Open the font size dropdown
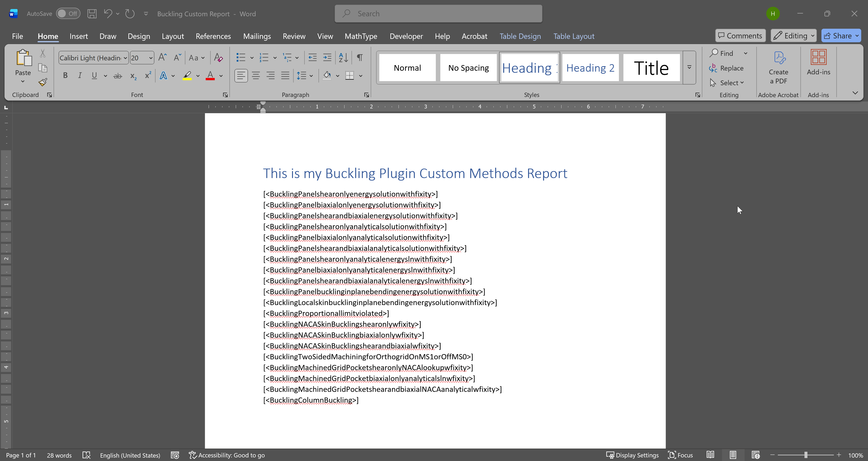The image size is (868, 461). tap(151, 58)
